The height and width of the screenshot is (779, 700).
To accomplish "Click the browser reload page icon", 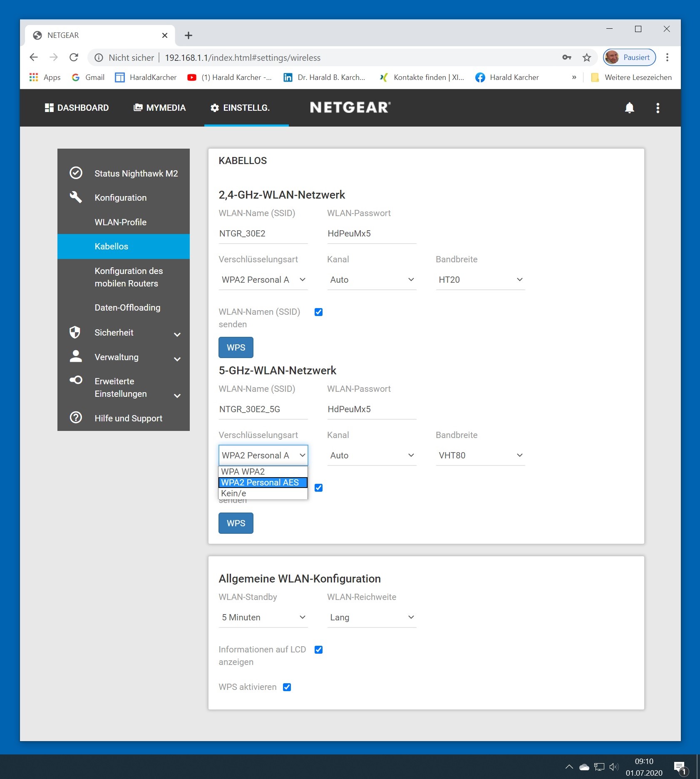I will [x=74, y=57].
